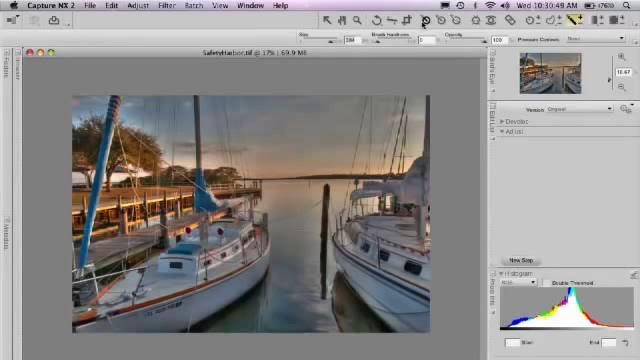This screenshot has width=640, height=360.
Task: Open the View menu
Action: (220, 5)
